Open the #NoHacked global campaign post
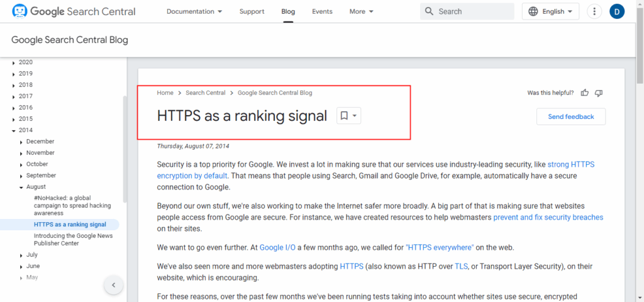644x302 pixels. (72, 206)
